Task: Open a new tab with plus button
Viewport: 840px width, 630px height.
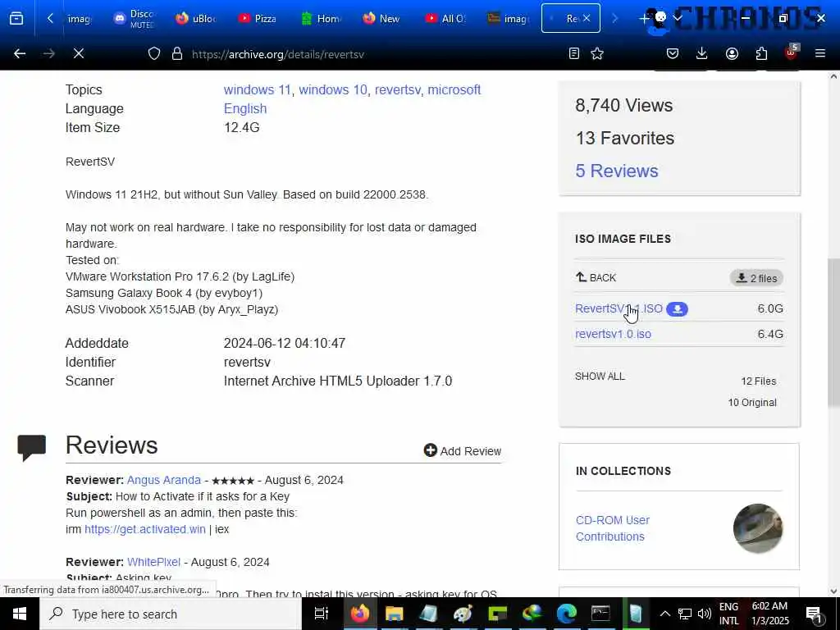Action: coord(645,19)
